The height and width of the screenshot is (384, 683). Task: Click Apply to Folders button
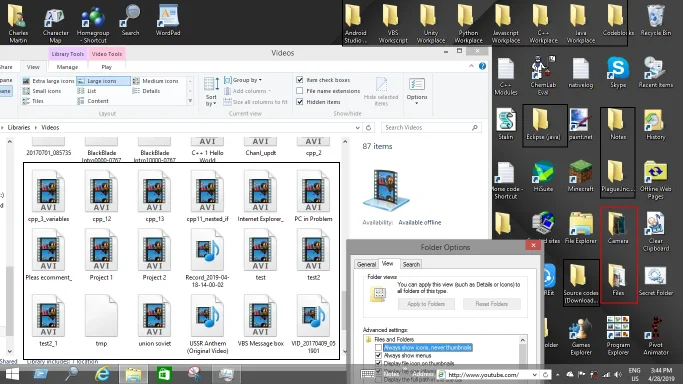point(426,304)
